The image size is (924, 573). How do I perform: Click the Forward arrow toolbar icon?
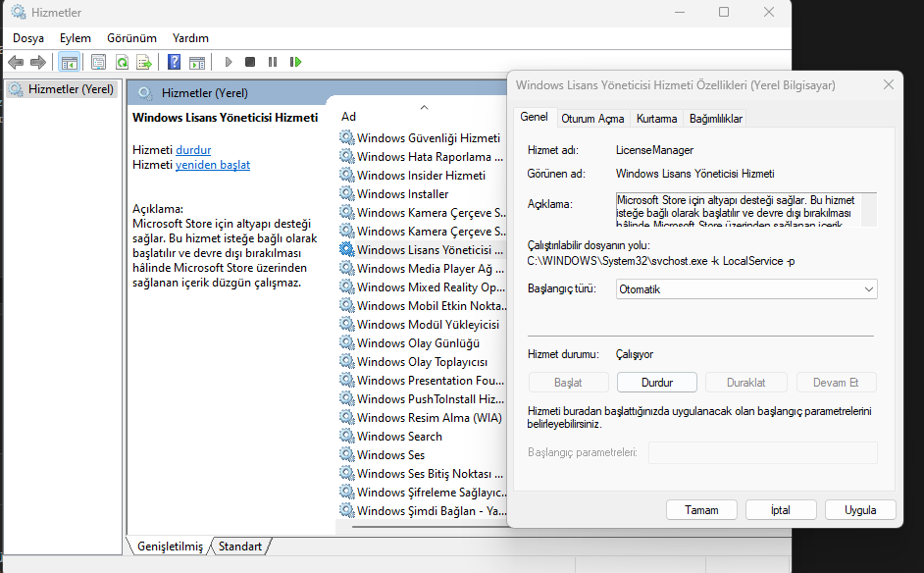[37, 62]
